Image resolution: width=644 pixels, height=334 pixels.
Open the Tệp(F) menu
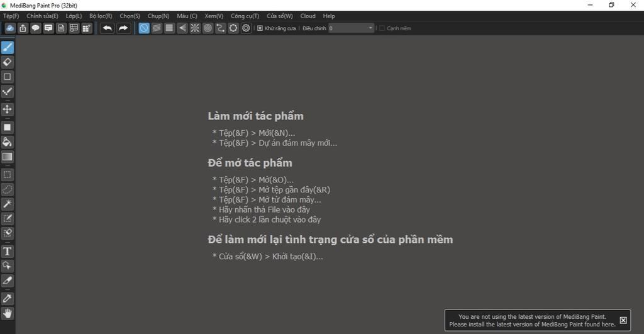[x=11, y=16]
